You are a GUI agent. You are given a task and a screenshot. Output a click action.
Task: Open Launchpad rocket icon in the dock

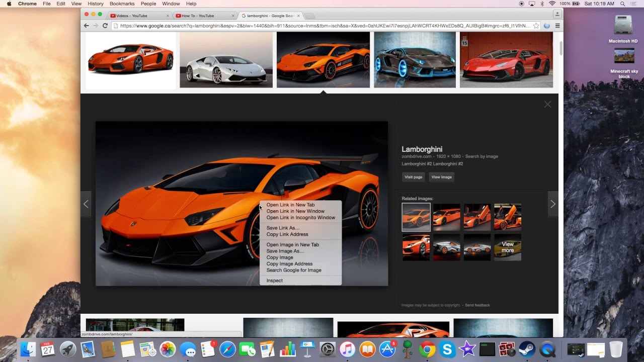(x=67, y=348)
